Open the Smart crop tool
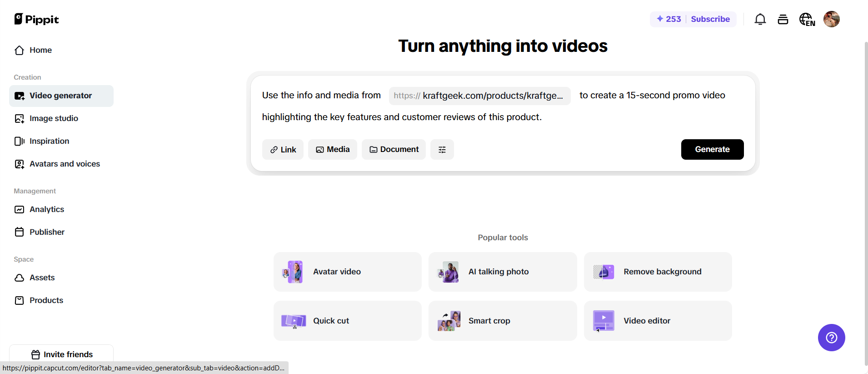Screen dimensions: 868x374 coord(503,321)
